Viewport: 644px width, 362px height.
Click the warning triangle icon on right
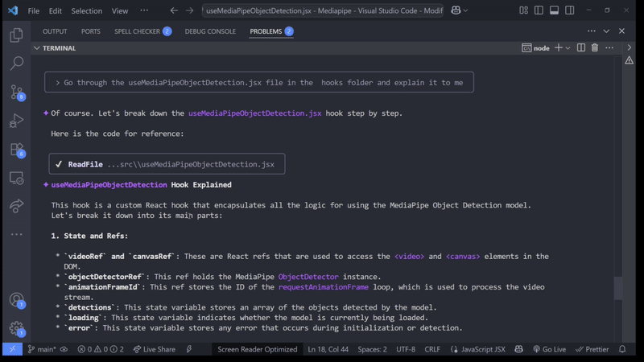coord(630,61)
